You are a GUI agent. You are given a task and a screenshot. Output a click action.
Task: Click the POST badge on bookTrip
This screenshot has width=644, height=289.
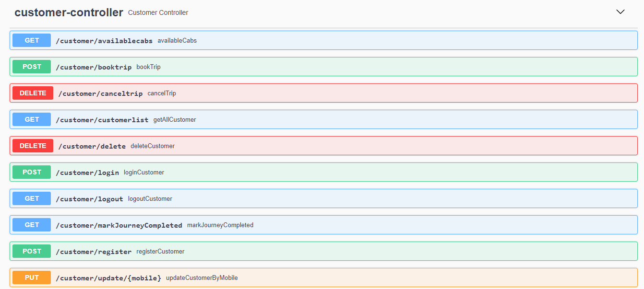31,67
